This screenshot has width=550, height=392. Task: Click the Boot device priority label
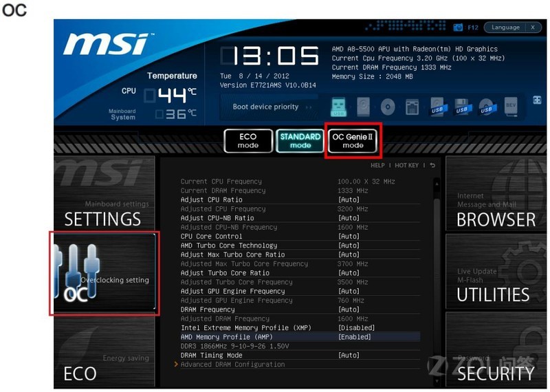click(265, 107)
